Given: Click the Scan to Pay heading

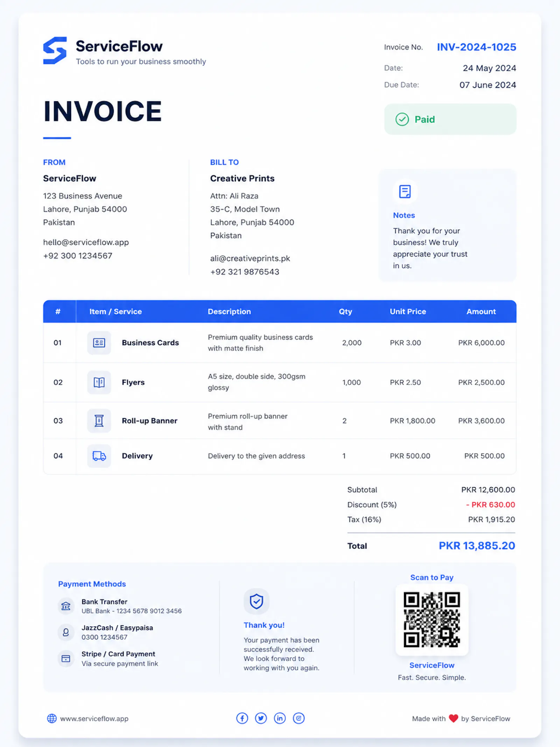Looking at the screenshot, I should click(x=432, y=577).
